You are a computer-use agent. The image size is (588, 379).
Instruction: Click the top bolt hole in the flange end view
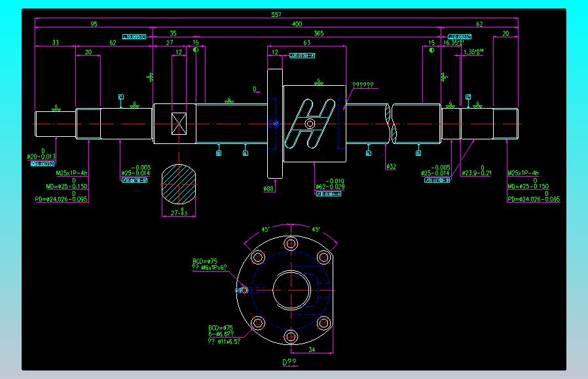(291, 244)
